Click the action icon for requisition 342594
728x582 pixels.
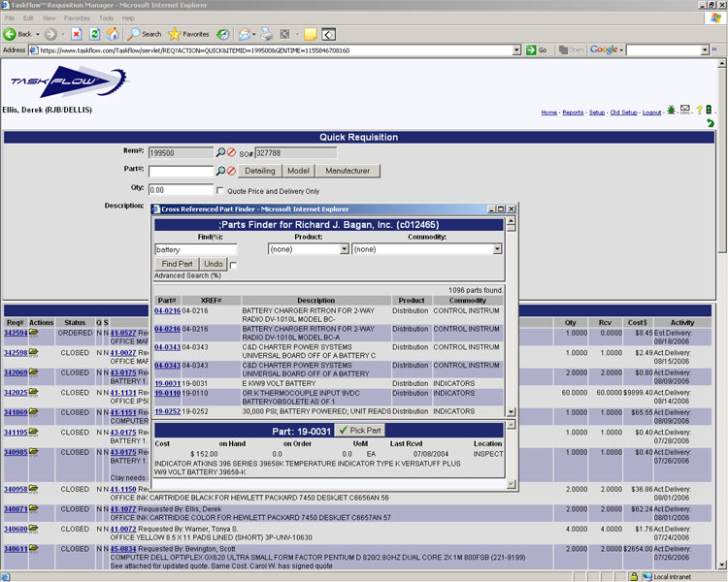click(x=33, y=333)
